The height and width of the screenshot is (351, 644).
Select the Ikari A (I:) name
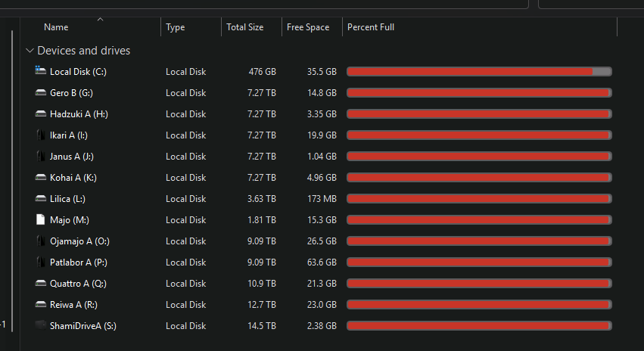(69, 135)
